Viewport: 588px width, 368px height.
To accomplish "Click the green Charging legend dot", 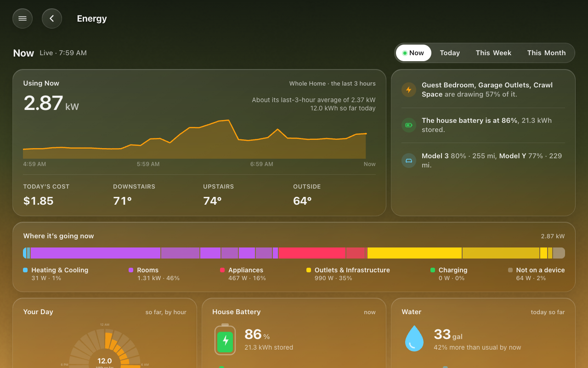I will tap(433, 270).
